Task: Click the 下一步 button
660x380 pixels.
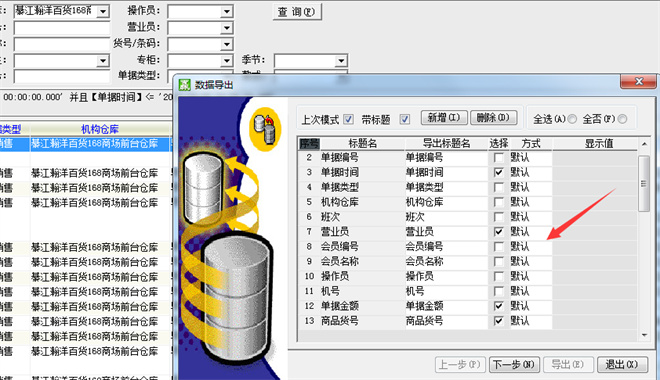Action: click(x=514, y=364)
